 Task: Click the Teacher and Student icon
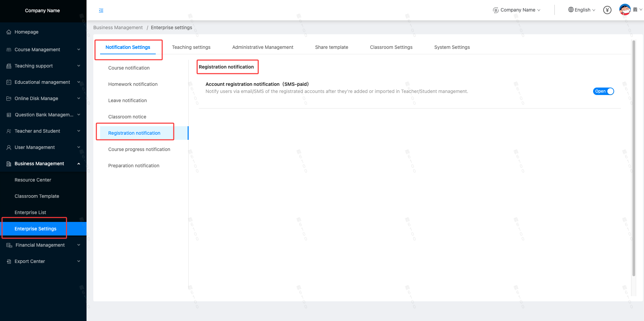pyautogui.click(x=8, y=131)
